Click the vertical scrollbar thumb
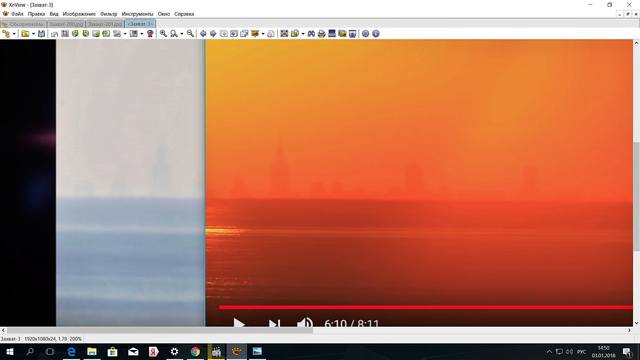 (x=636, y=197)
